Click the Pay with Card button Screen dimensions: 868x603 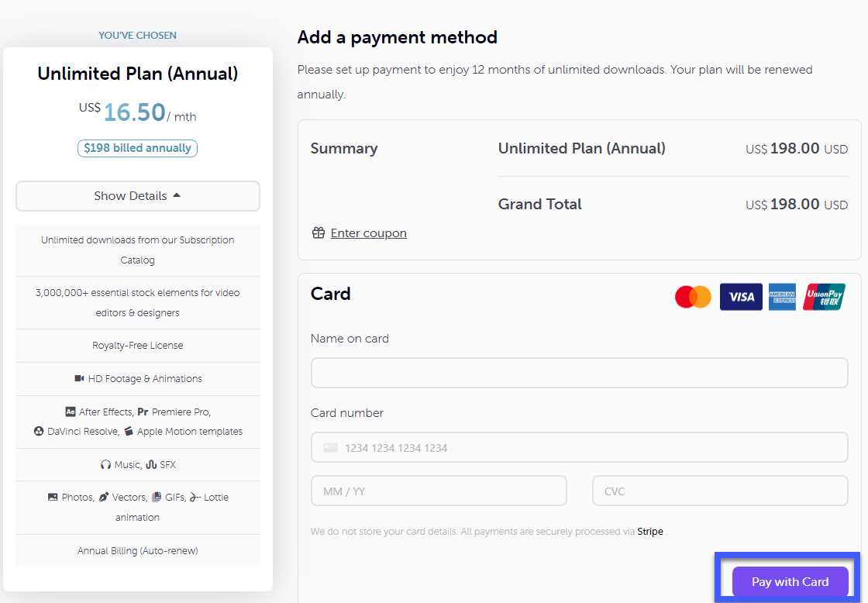[790, 581]
